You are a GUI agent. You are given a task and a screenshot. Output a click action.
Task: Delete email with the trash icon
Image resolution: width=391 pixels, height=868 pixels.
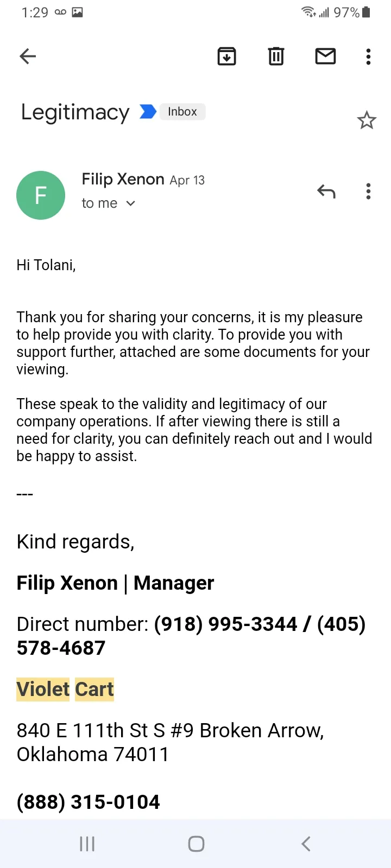276,56
